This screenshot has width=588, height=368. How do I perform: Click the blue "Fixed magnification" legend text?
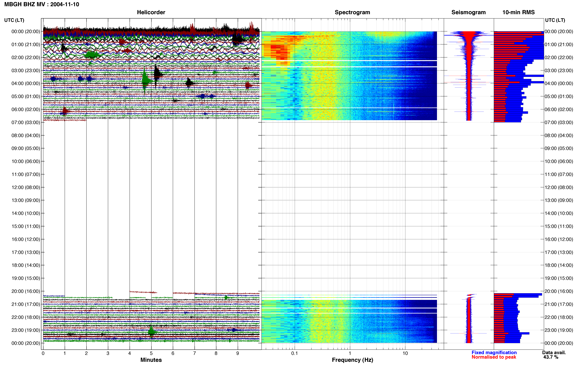click(x=494, y=353)
